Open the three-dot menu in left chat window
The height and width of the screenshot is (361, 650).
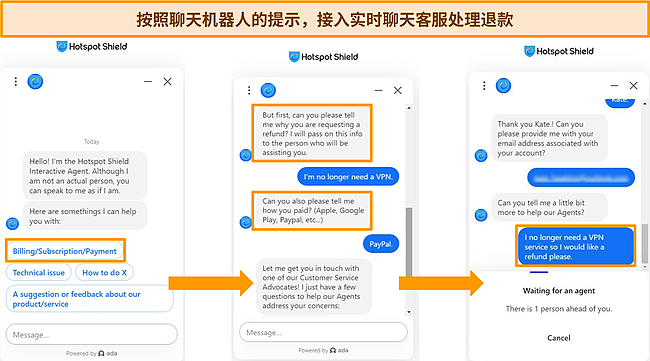click(16, 82)
